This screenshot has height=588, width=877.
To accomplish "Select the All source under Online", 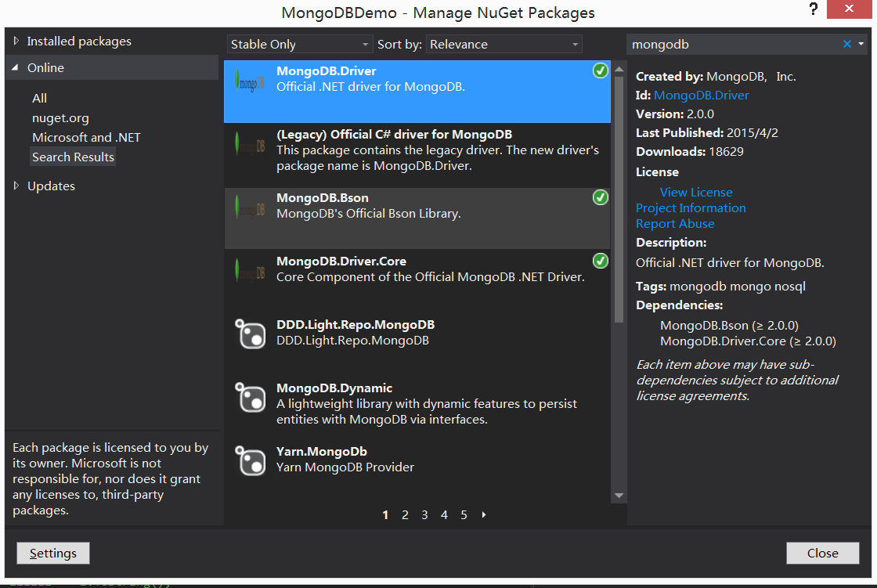I will (40, 99).
